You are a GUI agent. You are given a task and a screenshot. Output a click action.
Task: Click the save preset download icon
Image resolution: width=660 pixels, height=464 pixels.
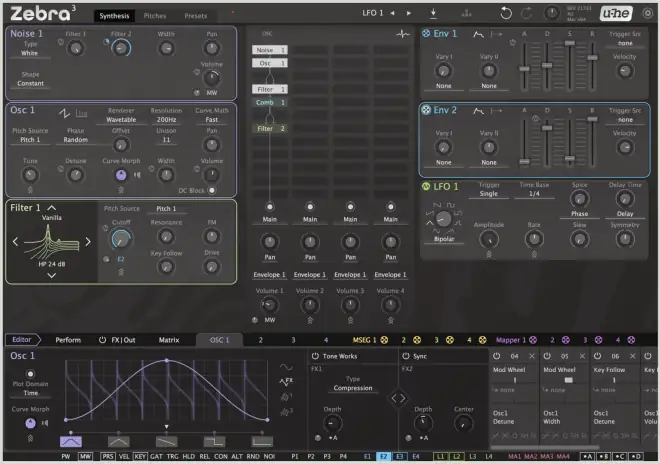pos(434,13)
